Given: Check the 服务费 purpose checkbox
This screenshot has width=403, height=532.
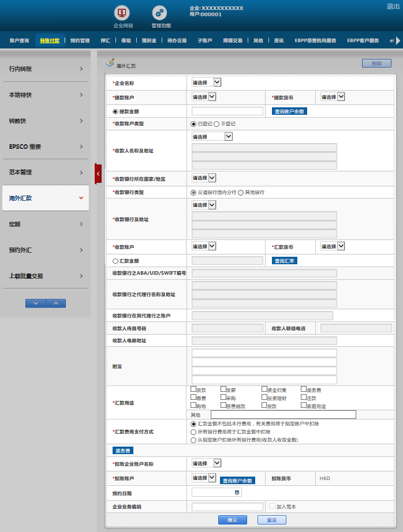Looking at the screenshot, I should click(303, 389).
